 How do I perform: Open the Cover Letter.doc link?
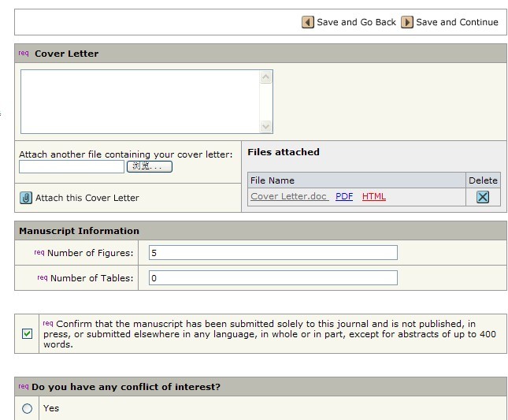point(288,196)
